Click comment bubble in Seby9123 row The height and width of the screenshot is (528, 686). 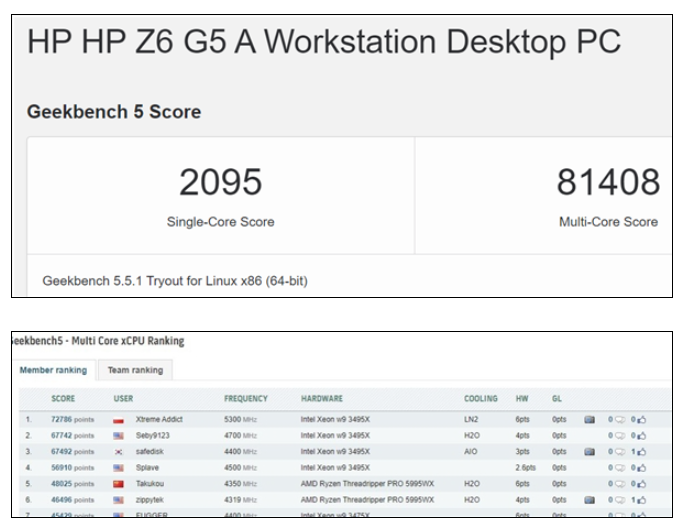pos(620,436)
